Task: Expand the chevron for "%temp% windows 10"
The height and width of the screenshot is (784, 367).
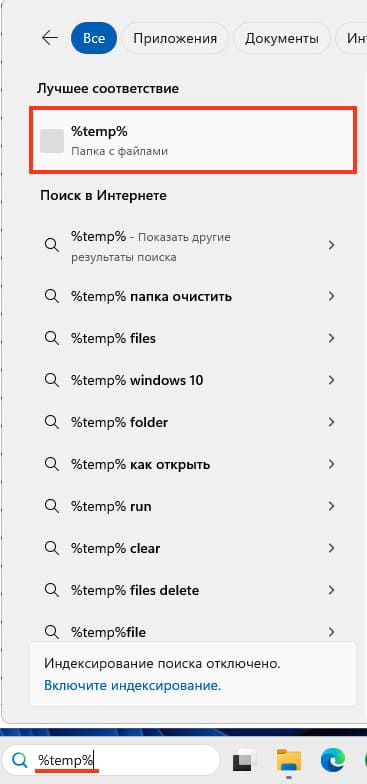Action: (x=331, y=380)
